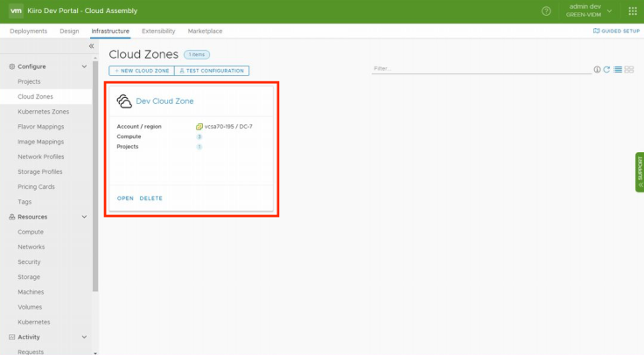Click the New Cloud Zone button
644x355 pixels.
point(142,71)
